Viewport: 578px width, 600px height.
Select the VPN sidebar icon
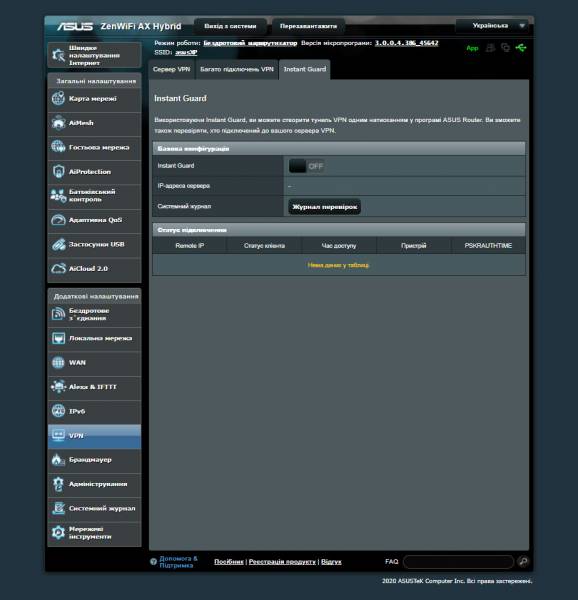point(59,435)
